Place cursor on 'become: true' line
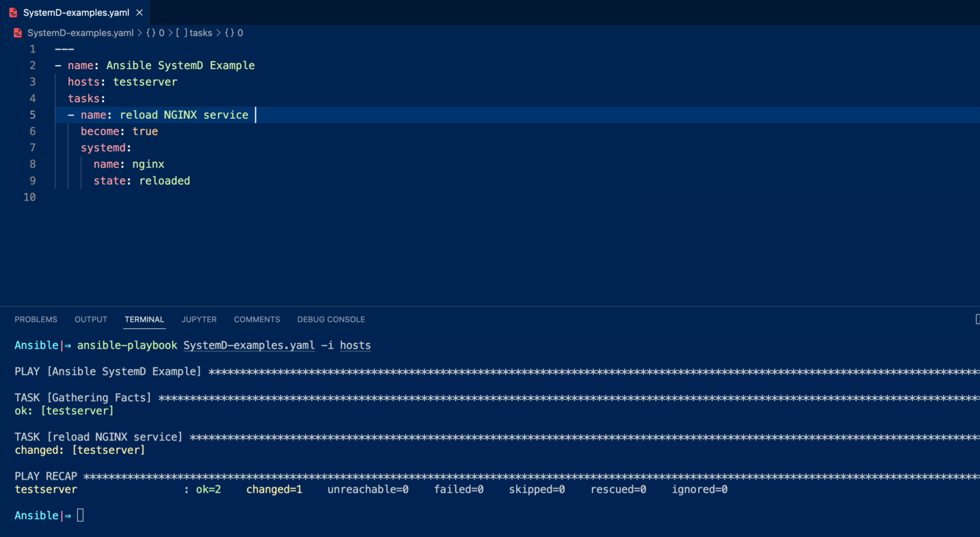This screenshot has width=980, height=537. 119,132
